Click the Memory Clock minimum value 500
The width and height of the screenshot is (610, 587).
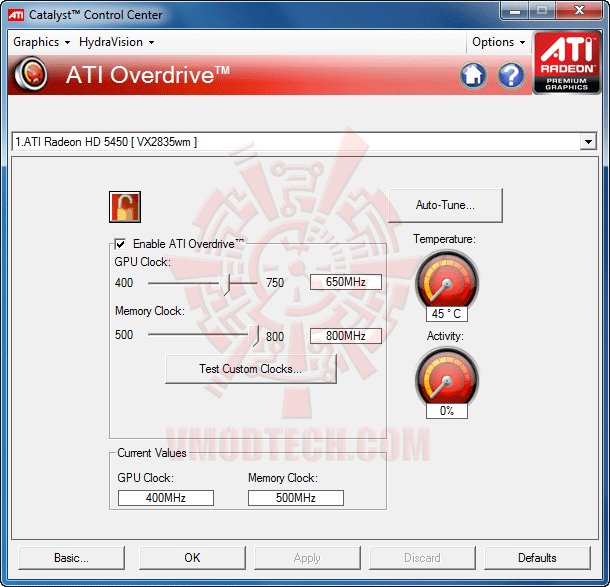pos(124,335)
